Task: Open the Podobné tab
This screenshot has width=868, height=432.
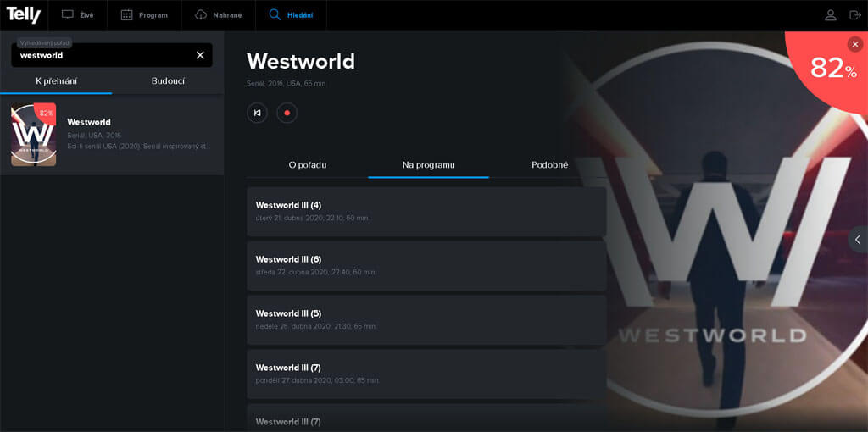Action: [549, 165]
